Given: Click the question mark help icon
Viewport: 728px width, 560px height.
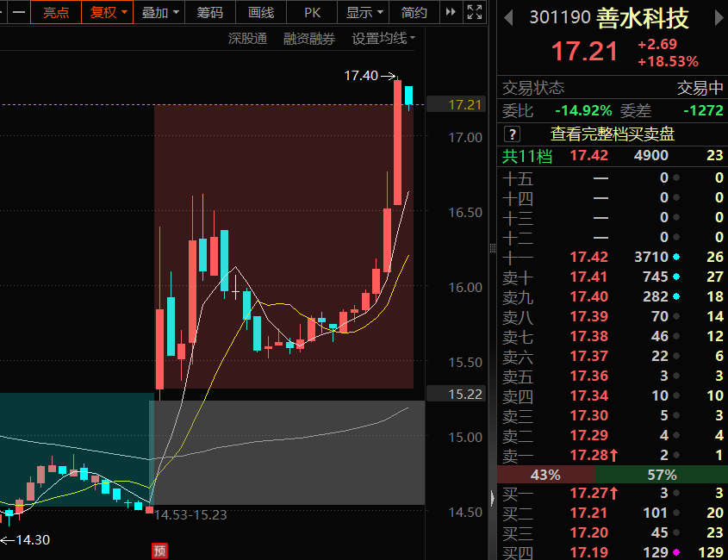Looking at the screenshot, I should 512,134.
